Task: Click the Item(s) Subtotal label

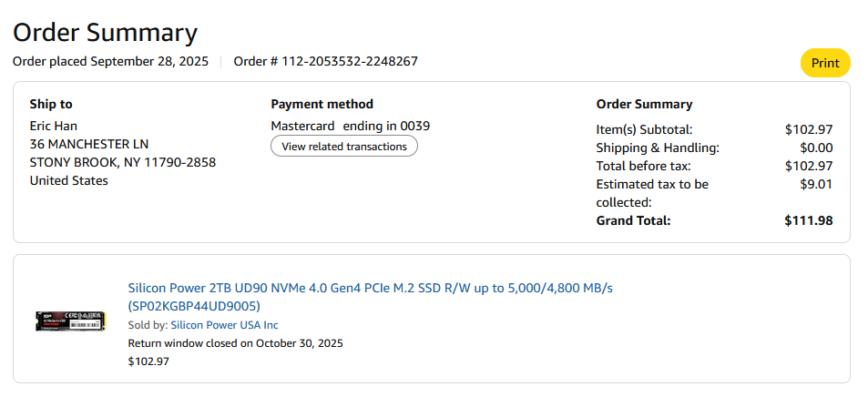Action: tap(644, 129)
